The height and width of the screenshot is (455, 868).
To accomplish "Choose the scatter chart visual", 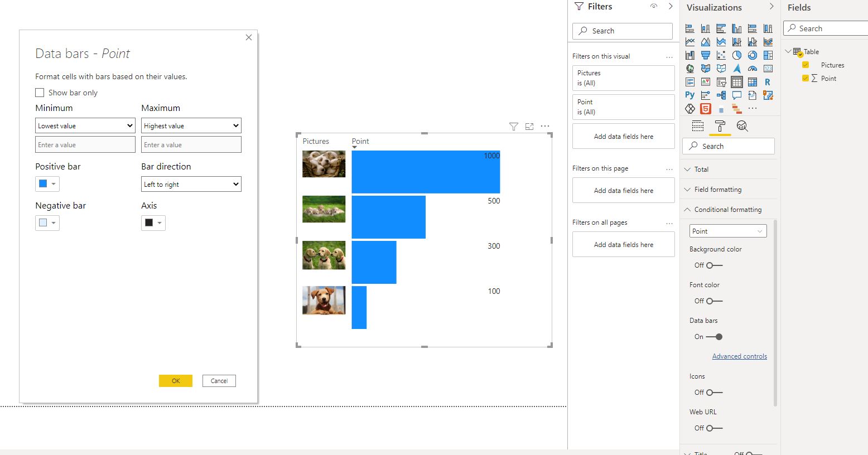I will [x=721, y=55].
